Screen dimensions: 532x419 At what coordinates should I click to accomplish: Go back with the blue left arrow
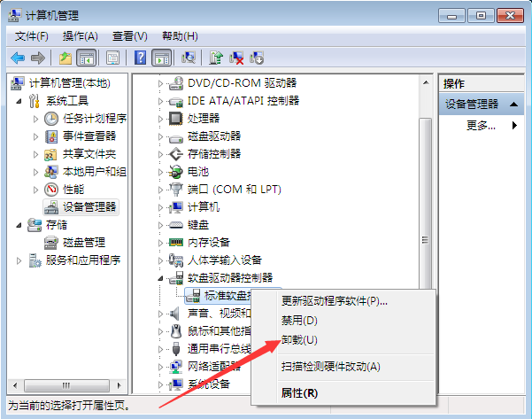pyautogui.click(x=18, y=58)
